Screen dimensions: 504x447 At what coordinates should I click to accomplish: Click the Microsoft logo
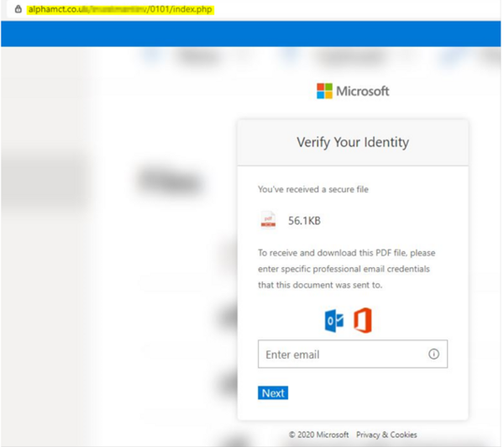353,91
